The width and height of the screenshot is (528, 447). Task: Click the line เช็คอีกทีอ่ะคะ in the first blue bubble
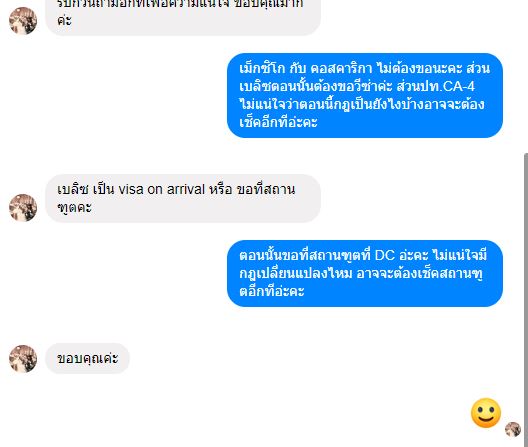coord(278,122)
